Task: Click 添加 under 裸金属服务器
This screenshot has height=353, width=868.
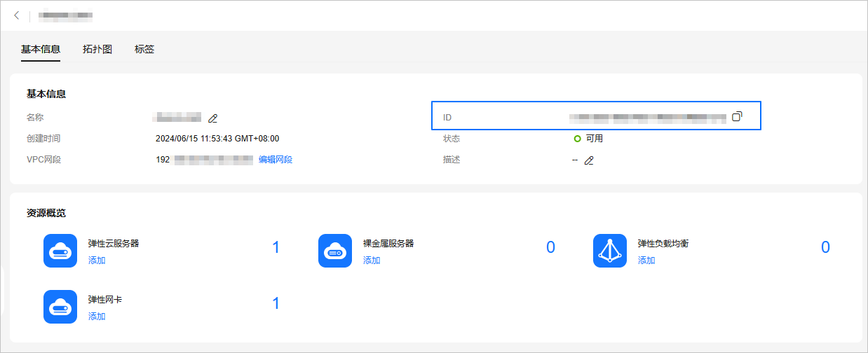Action: click(x=372, y=261)
